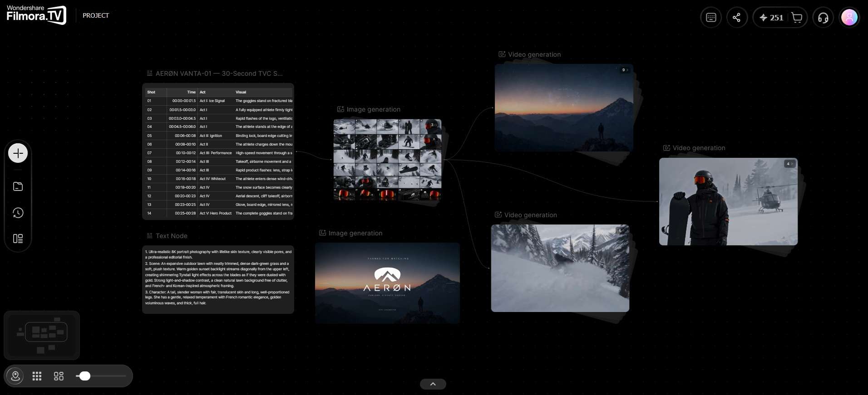The height and width of the screenshot is (395, 868).
Task: Open the storyboard grid image thumbnail
Action: point(387,160)
